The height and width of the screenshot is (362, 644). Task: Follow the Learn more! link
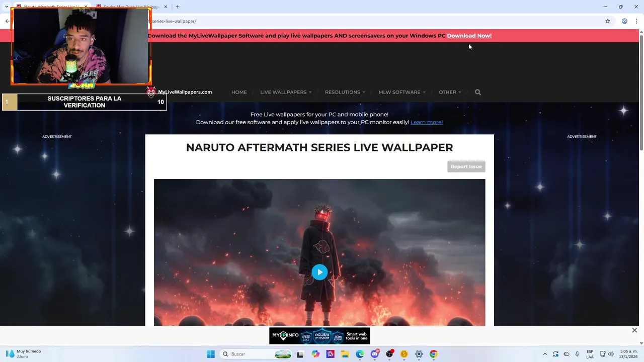click(427, 122)
